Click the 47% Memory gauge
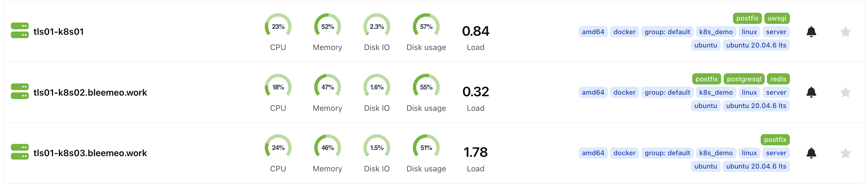Viewport: 868px width, 190px height. [x=327, y=87]
